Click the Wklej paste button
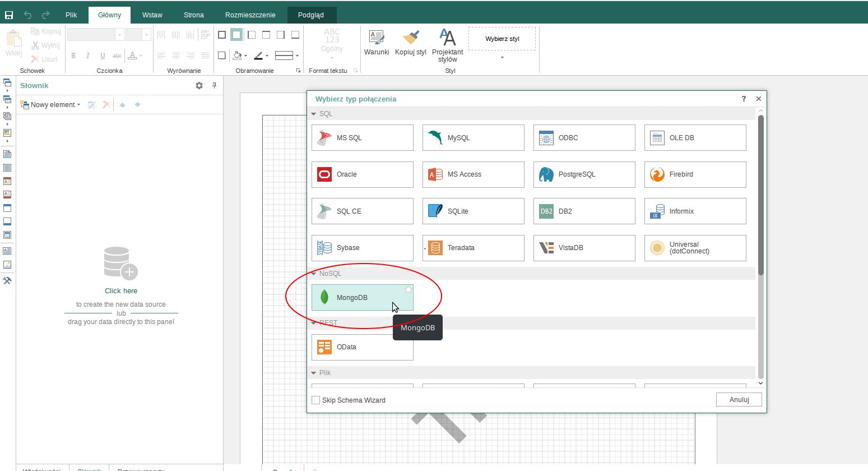 click(13, 43)
